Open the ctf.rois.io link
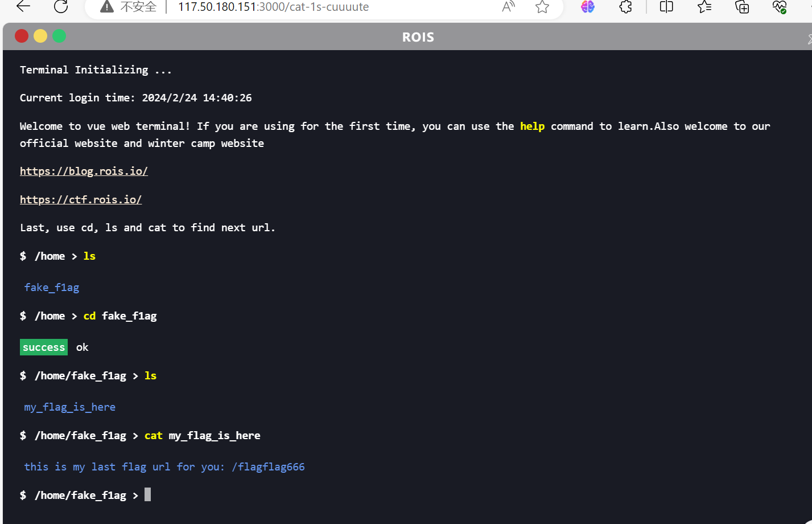Viewport: 812px width, 524px height. (81, 200)
